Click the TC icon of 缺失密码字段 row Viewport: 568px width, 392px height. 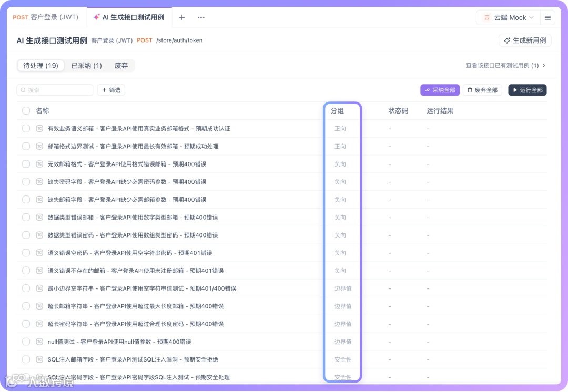tap(39, 182)
